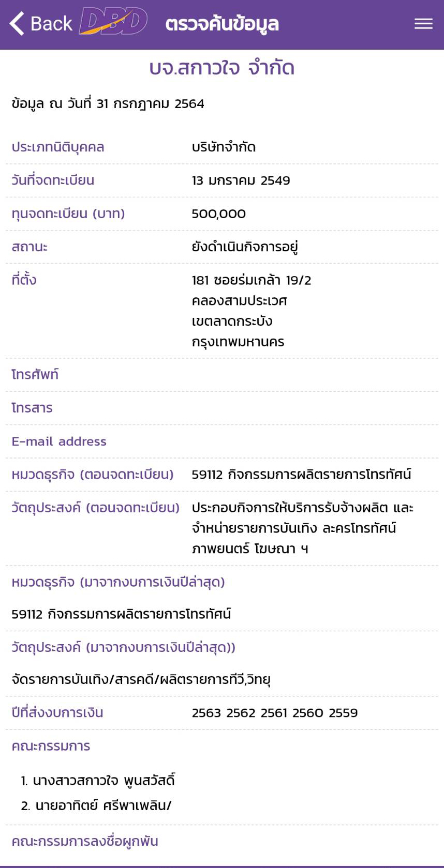Click the ตรวจค้นข้อมูล header title
Image resolution: width=444 pixels, height=868 pixels.
[222, 24]
